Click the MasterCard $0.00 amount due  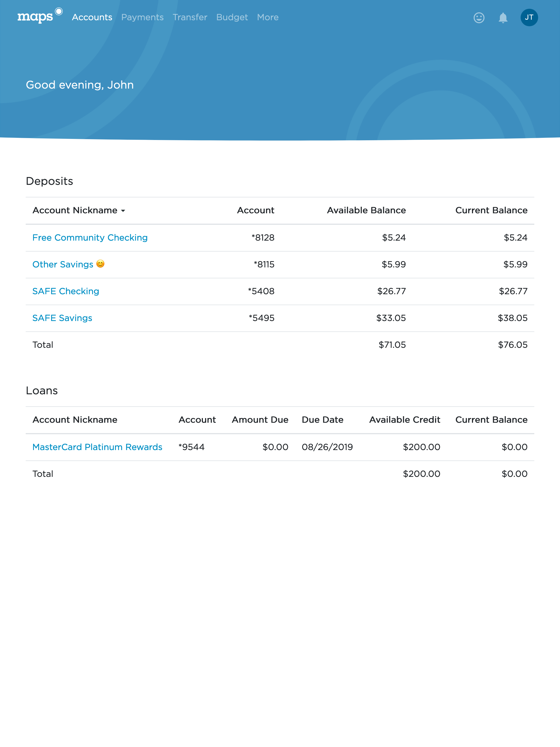[x=275, y=447]
